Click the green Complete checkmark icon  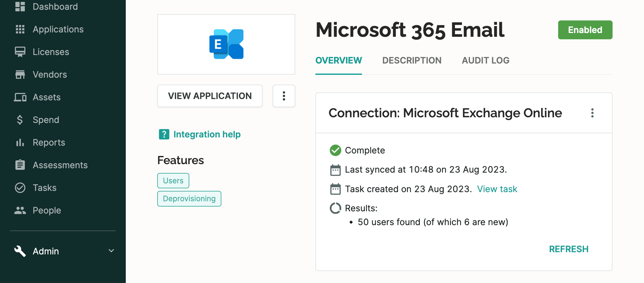(336, 150)
